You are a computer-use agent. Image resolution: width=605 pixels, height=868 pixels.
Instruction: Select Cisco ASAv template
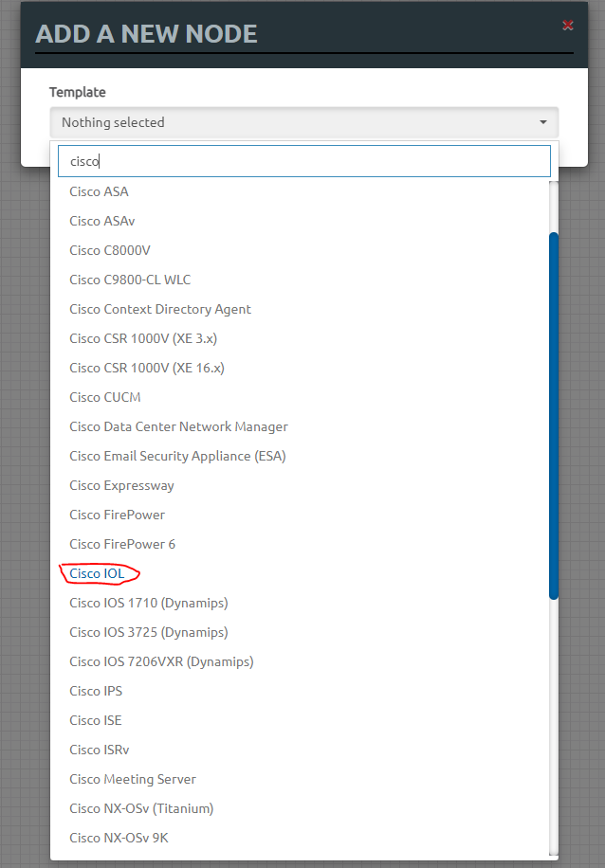click(102, 221)
